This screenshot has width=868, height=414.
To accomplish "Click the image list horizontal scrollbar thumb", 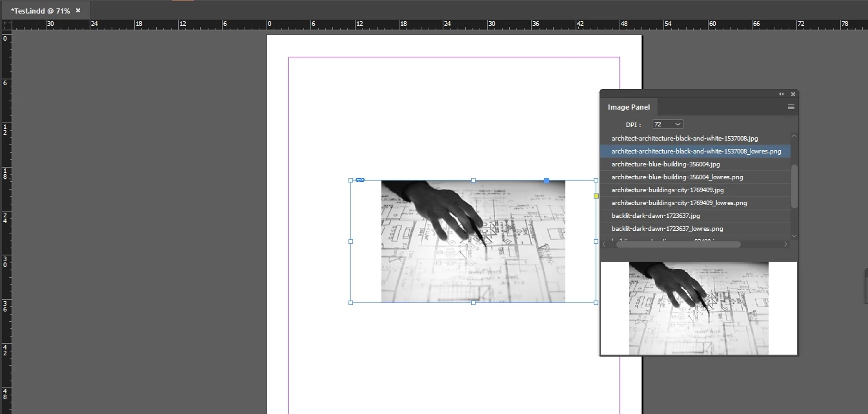I will 678,244.
